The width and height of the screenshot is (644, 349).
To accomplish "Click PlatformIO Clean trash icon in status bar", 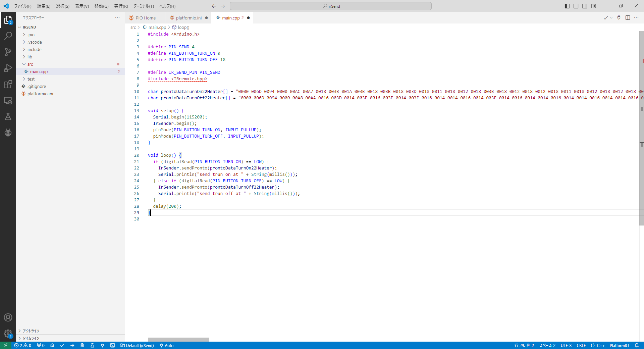I will 82,345.
